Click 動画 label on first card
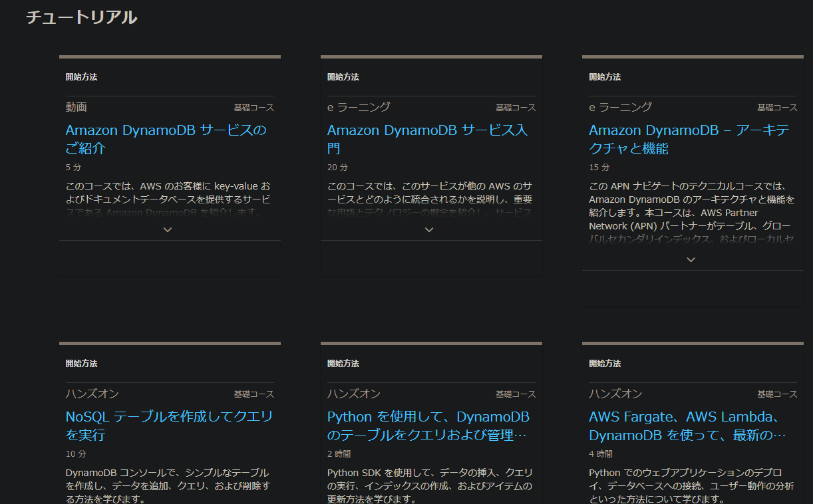813x504 pixels. [77, 107]
